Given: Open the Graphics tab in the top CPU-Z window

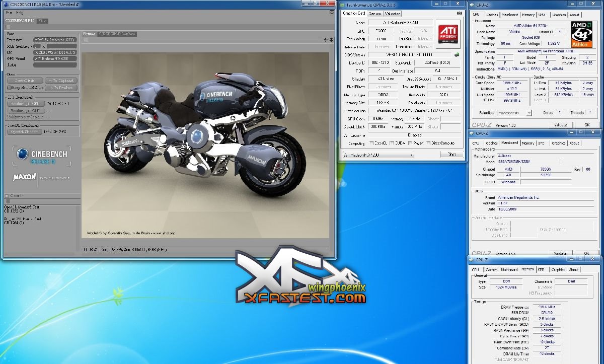Looking at the screenshot, I should (x=559, y=15).
